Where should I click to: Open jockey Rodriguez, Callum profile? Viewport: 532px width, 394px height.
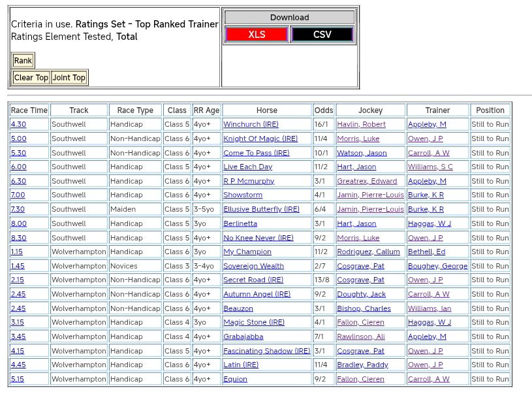click(368, 252)
